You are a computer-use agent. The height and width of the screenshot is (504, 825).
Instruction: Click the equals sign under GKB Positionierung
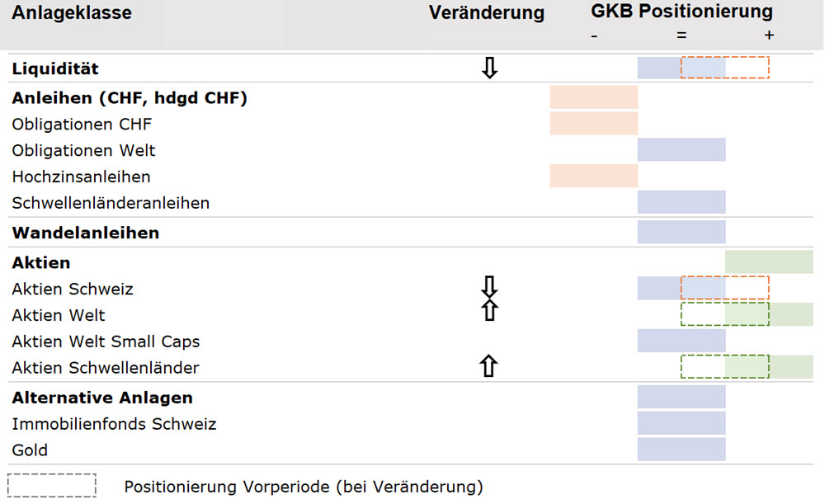(x=681, y=35)
